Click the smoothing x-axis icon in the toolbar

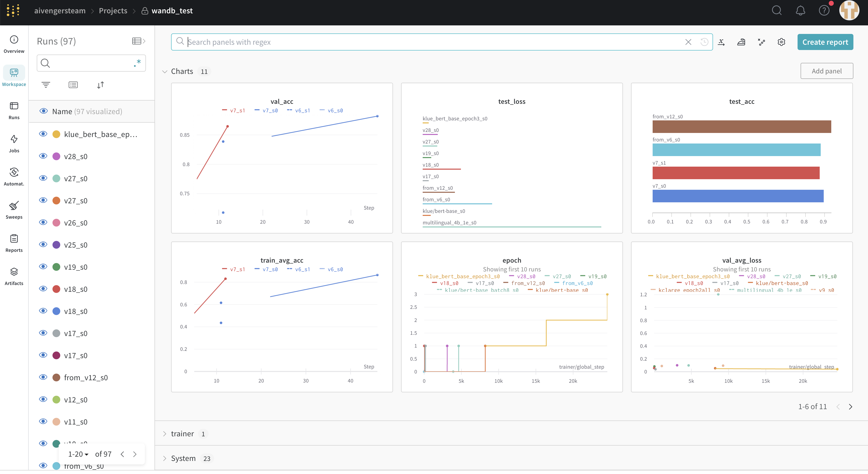[721, 42]
